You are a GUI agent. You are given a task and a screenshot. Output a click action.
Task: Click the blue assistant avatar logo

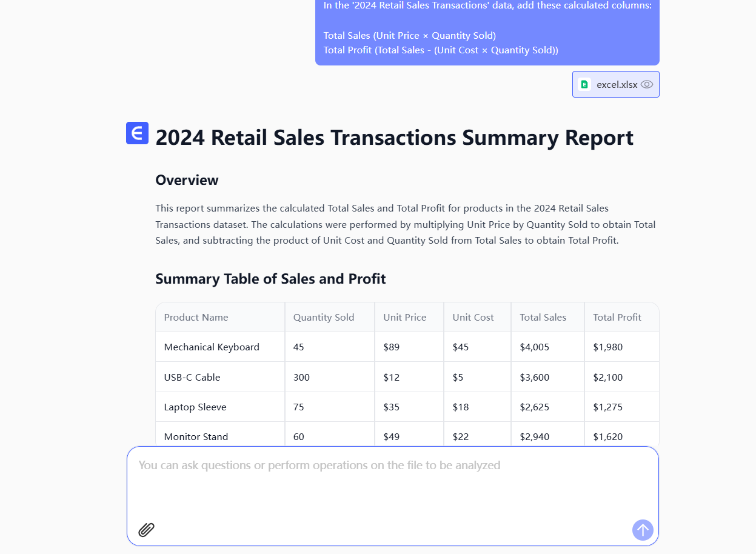pyautogui.click(x=137, y=133)
